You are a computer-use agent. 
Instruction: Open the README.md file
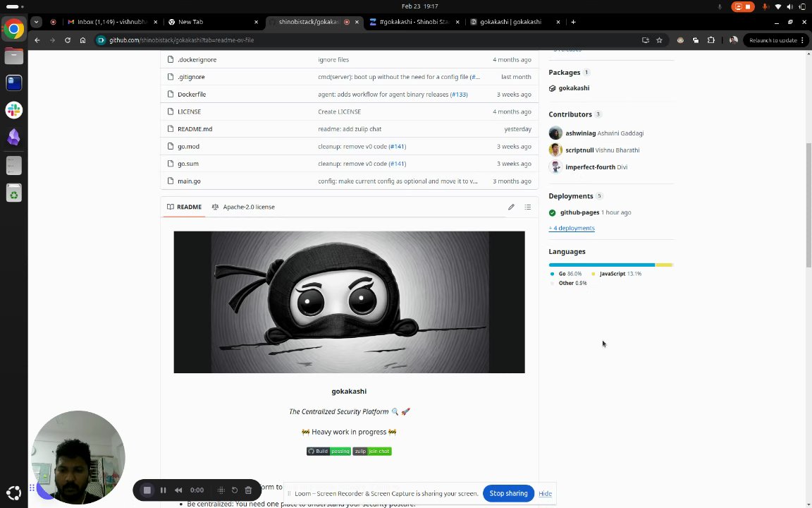(195, 129)
